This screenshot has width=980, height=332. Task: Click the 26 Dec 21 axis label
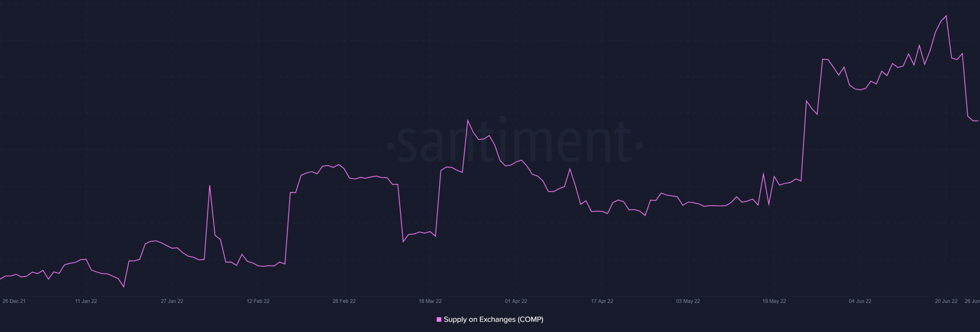14,301
